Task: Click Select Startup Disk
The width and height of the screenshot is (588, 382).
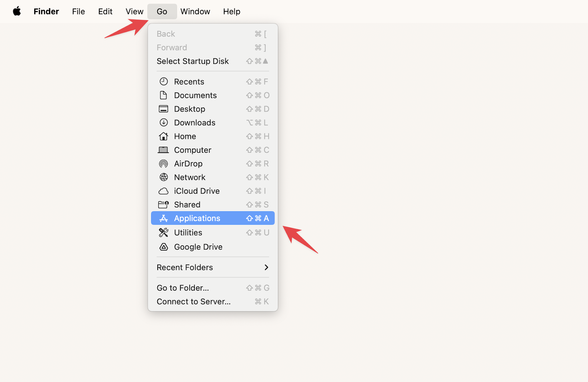Action: (x=193, y=61)
